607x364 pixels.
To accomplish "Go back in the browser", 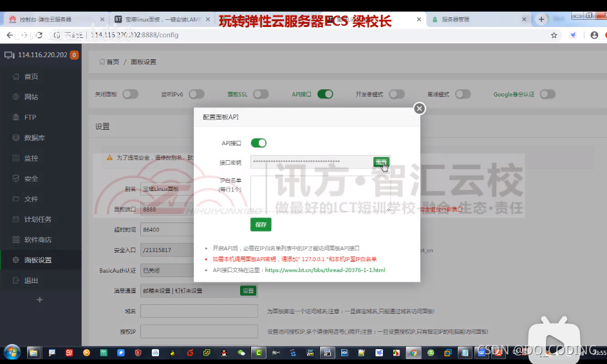I will coord(10,35).
